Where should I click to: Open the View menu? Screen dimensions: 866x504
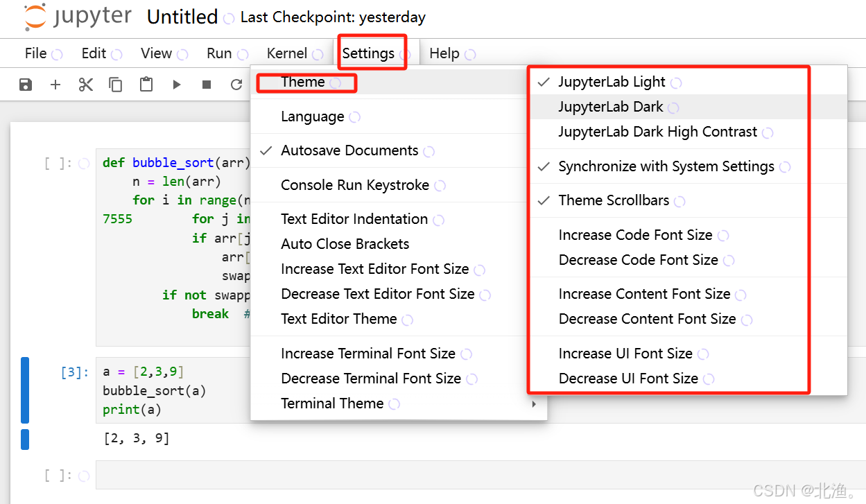(157, 53)
